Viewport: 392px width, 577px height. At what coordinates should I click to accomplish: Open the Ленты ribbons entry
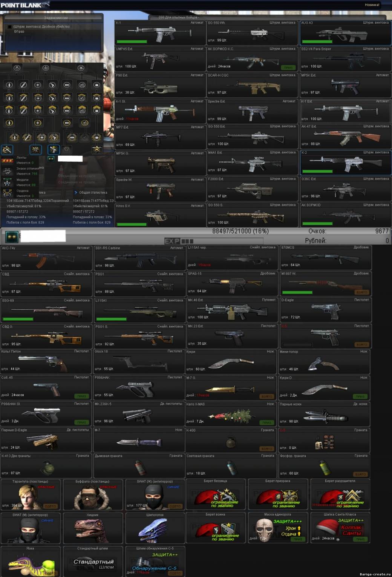19,160
